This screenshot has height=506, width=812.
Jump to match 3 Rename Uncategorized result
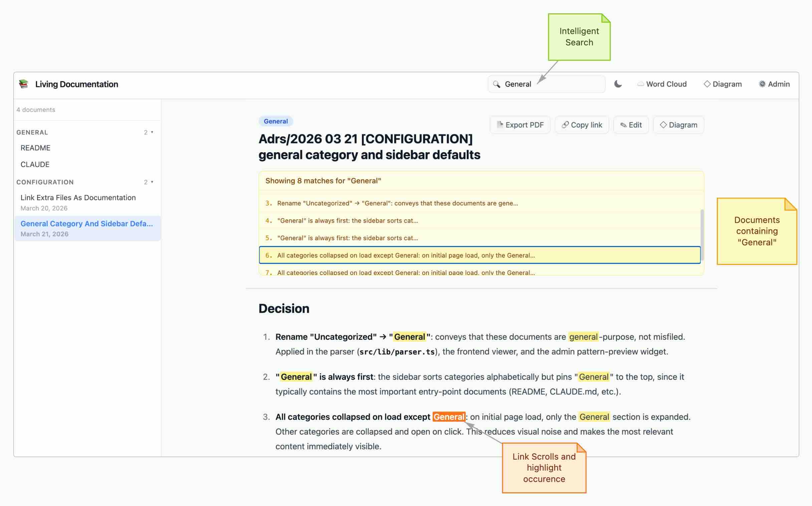pos(479,203)
